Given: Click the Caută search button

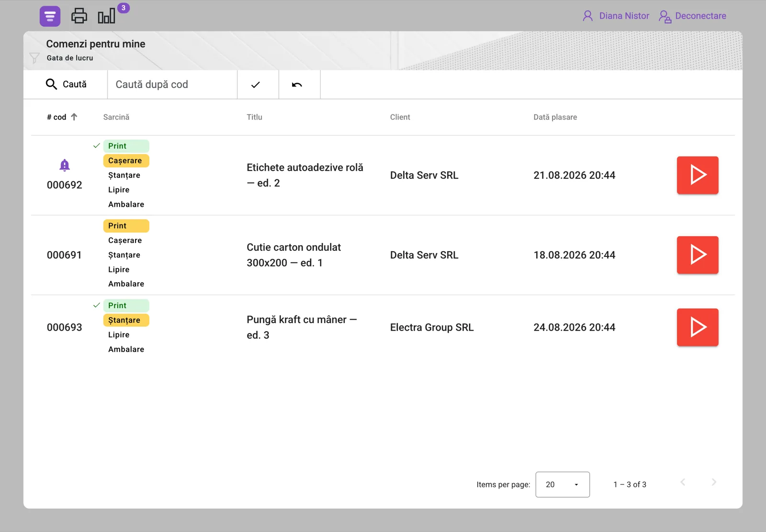Looking at the screenshot, I should coord(66,84).
